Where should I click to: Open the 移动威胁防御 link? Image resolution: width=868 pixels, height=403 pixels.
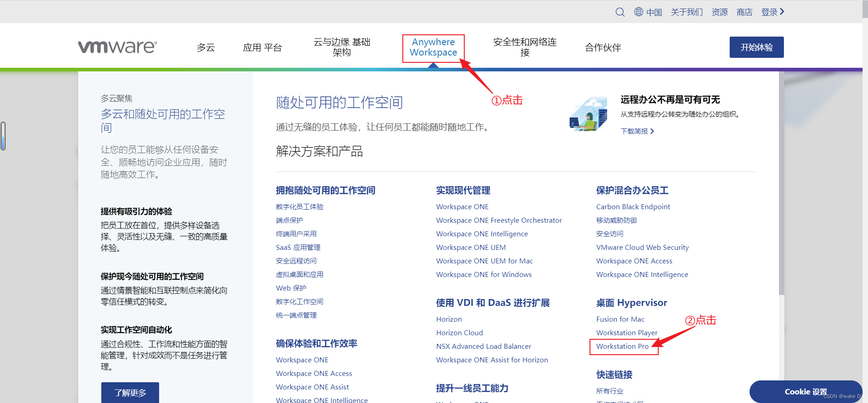[x=616, y=220]
